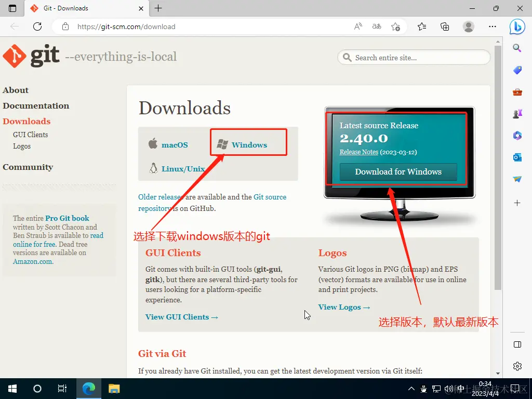Open Edge Settings and more menu
This screenshot has height=399, width=532.
point(493,26)
